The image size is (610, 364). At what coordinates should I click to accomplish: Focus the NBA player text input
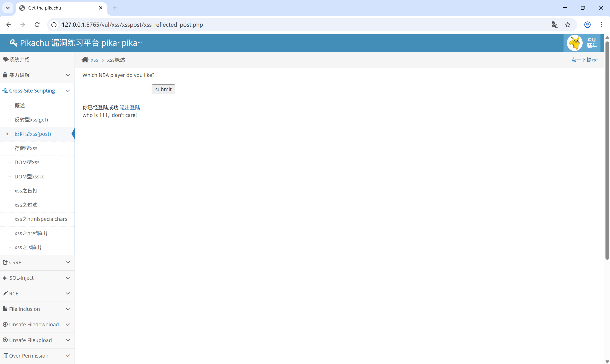117,90
